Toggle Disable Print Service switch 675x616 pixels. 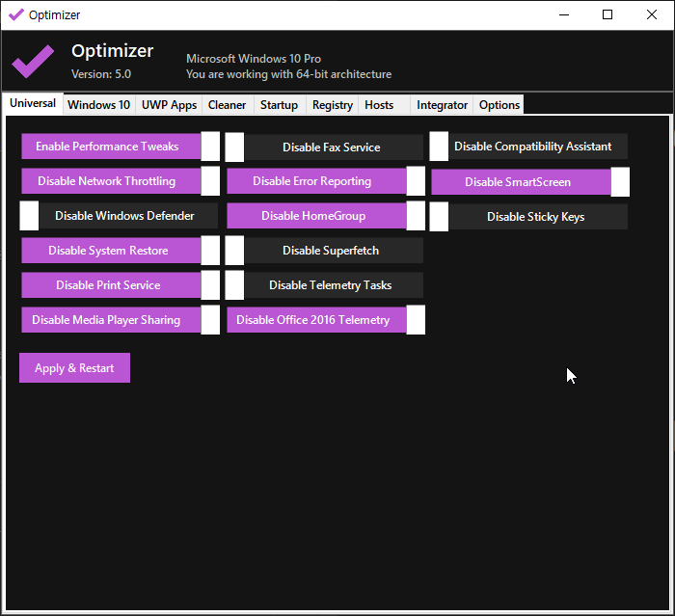pos(121,285)
